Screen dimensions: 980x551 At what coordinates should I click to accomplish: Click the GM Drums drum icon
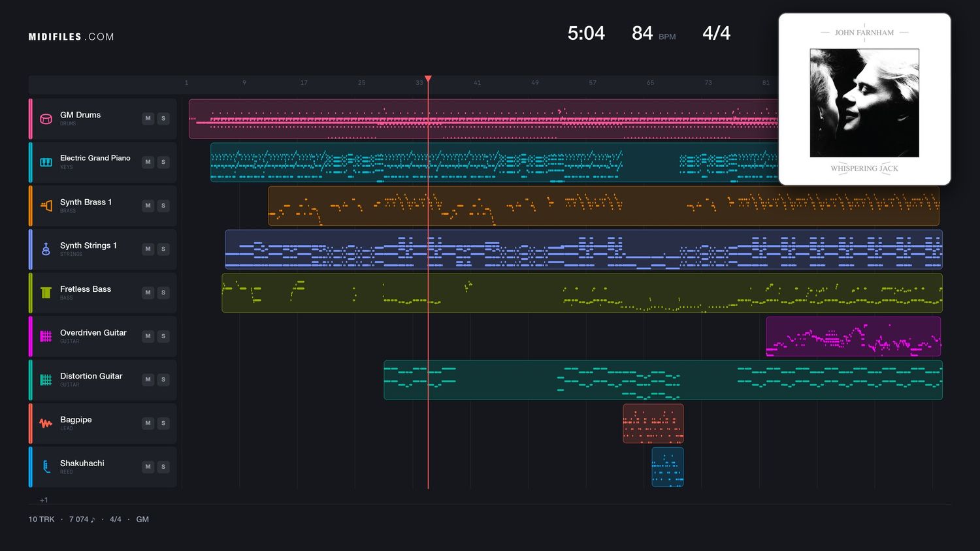coord(46,119)
